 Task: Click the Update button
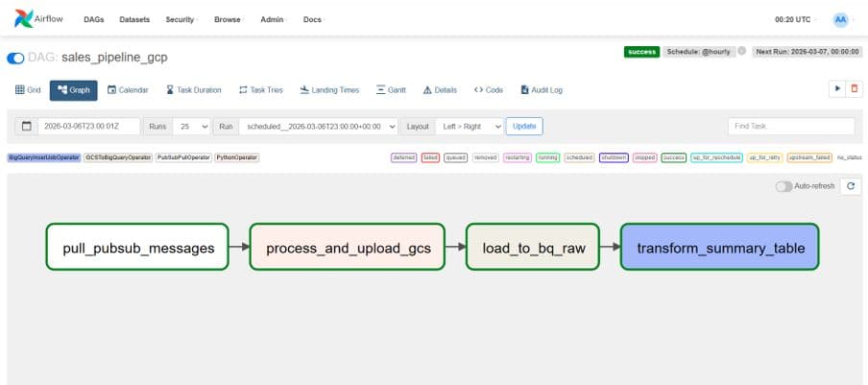pos(524,126)
